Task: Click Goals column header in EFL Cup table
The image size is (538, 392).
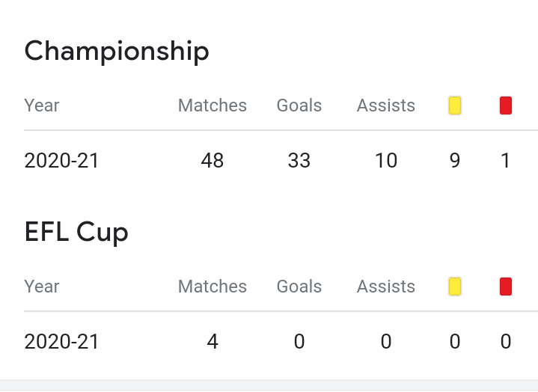Action: pyautogui.click(x=299, y=287)
